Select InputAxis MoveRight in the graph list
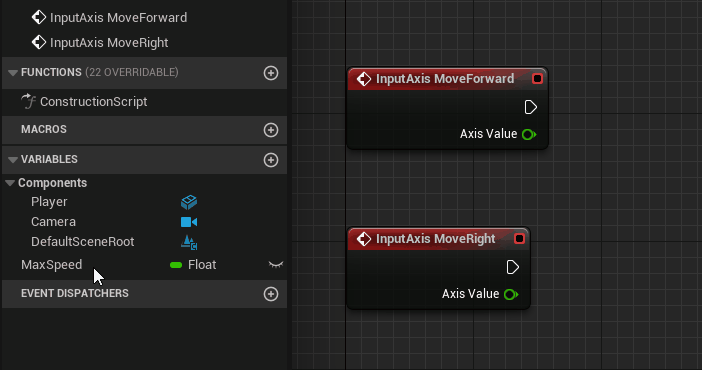The height and width of the screenshot is (370, 702). click(100, 43)
